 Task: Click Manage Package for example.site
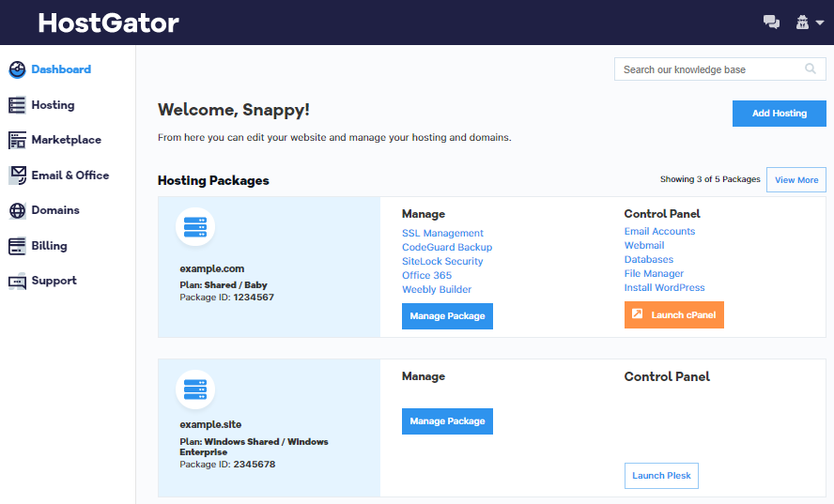tap(447, 421)
